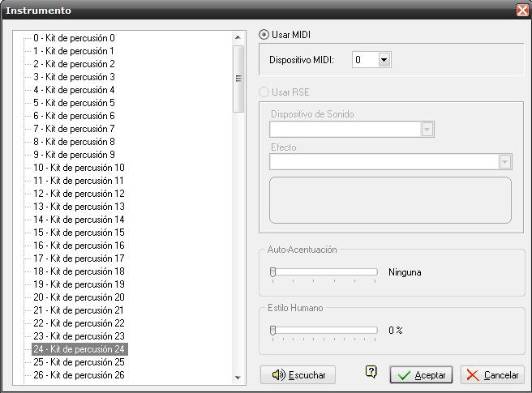This screenshot has height=393, width=532.
Task: Select '11 - Kit de percusión 11'
Action: coord(79,181)
